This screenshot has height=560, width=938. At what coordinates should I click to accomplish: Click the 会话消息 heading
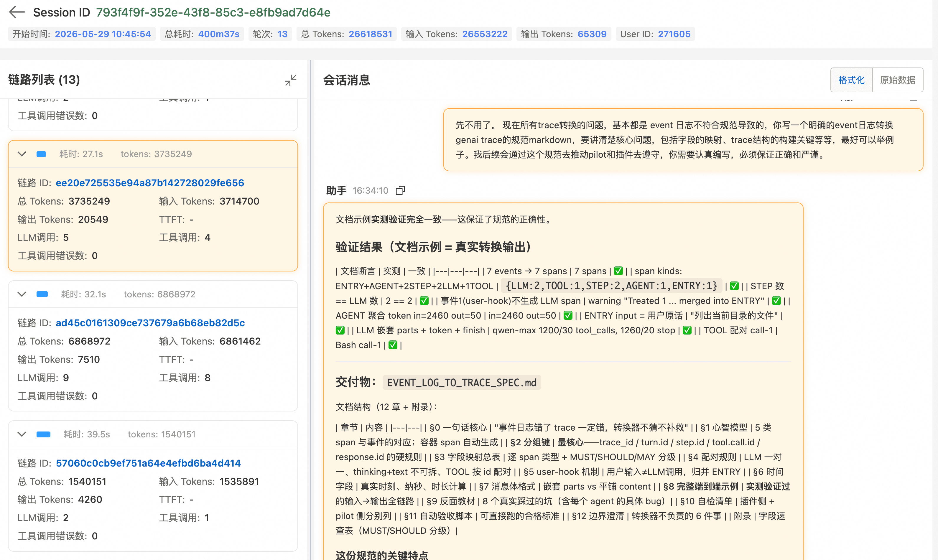tap(347, 80)
